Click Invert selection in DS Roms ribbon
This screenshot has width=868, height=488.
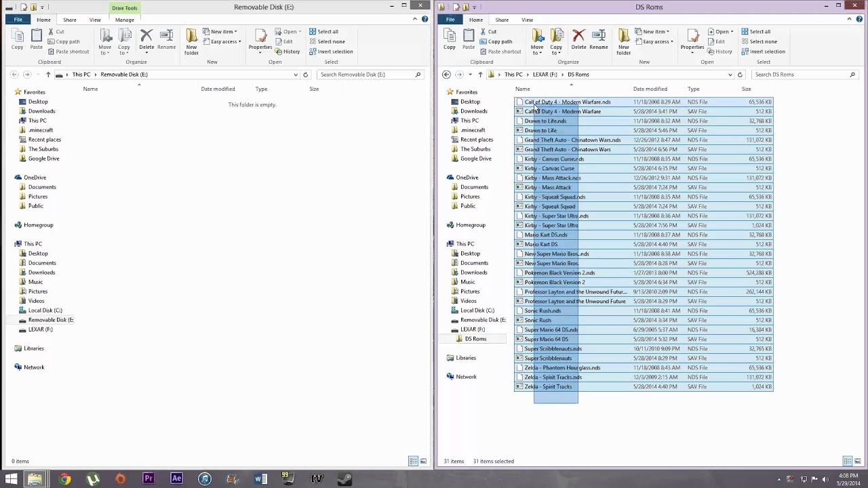pyautogui.click(x=763, y=52)
